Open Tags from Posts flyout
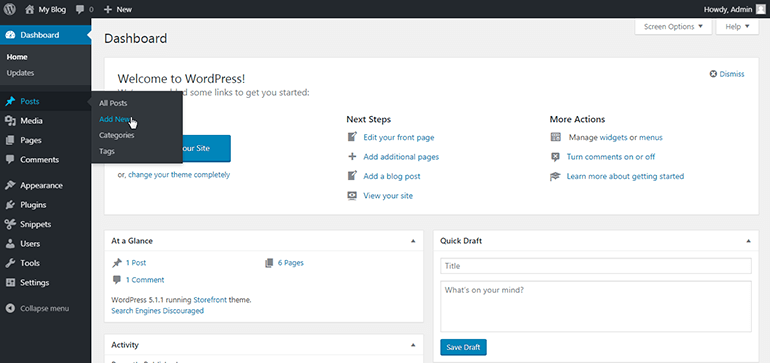Screen dimensions: 770x363 107,151
